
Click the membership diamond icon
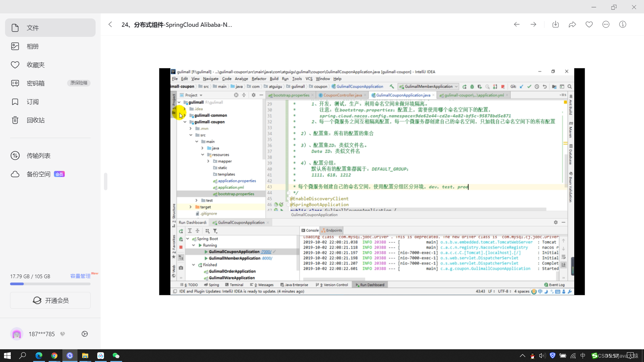tap(62, 334)
